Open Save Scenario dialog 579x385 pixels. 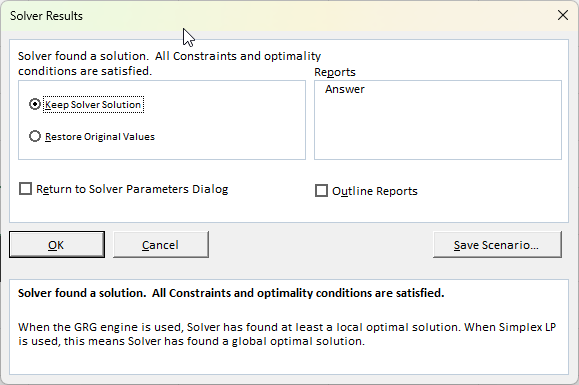coord(497,245)
